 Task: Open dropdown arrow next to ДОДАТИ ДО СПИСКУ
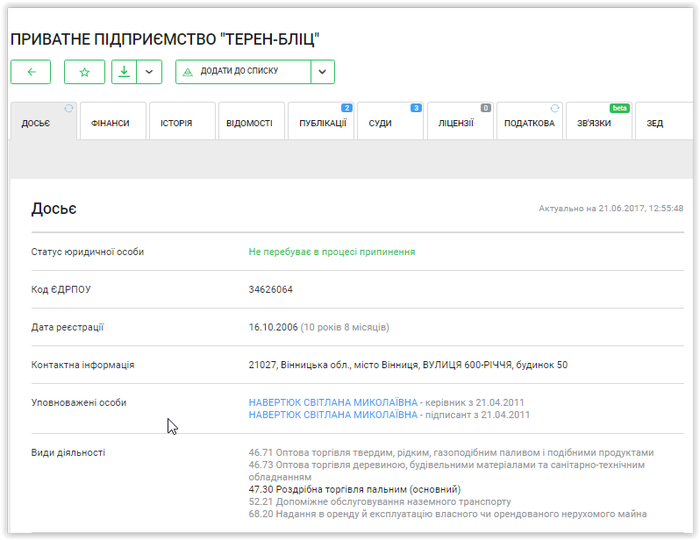[x=322, y=72]
